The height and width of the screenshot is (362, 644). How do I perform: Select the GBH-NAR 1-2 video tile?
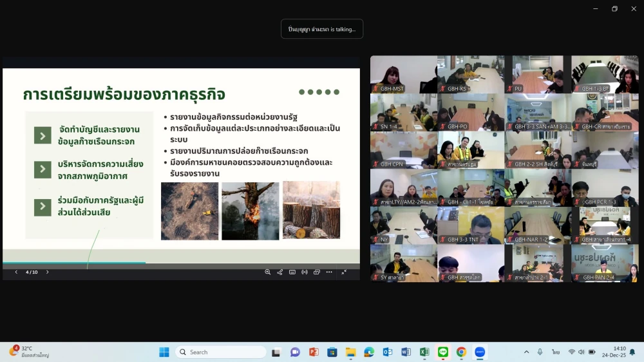click(538, 225)
